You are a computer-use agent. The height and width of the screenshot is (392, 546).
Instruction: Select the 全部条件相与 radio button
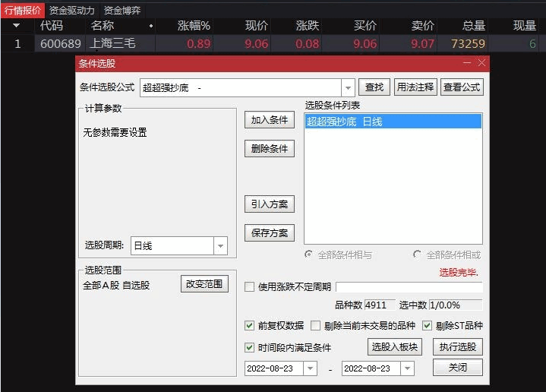click(x=308, y=254)
